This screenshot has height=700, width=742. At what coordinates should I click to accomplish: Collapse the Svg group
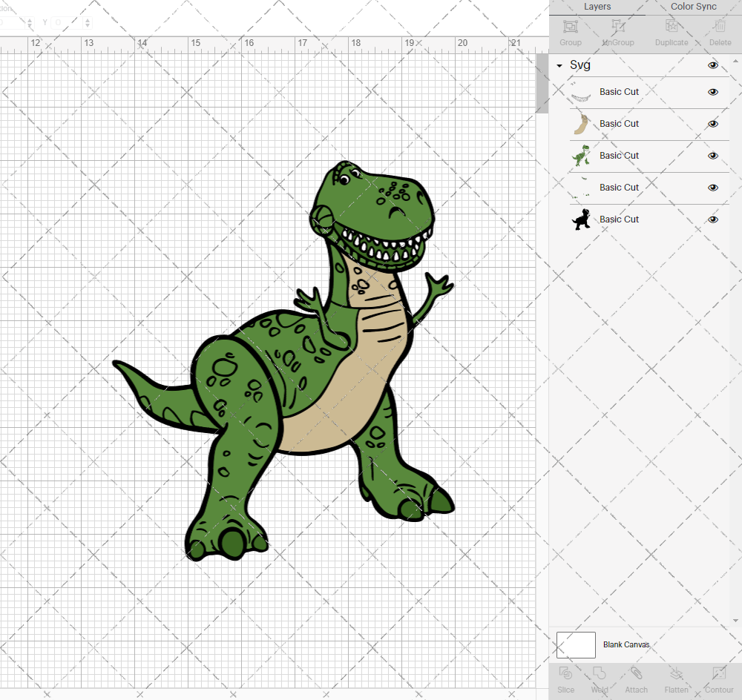click(559, 66)
